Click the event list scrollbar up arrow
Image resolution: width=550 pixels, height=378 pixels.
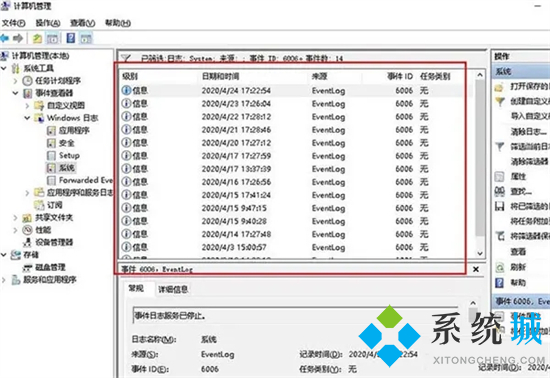point(480,75)
